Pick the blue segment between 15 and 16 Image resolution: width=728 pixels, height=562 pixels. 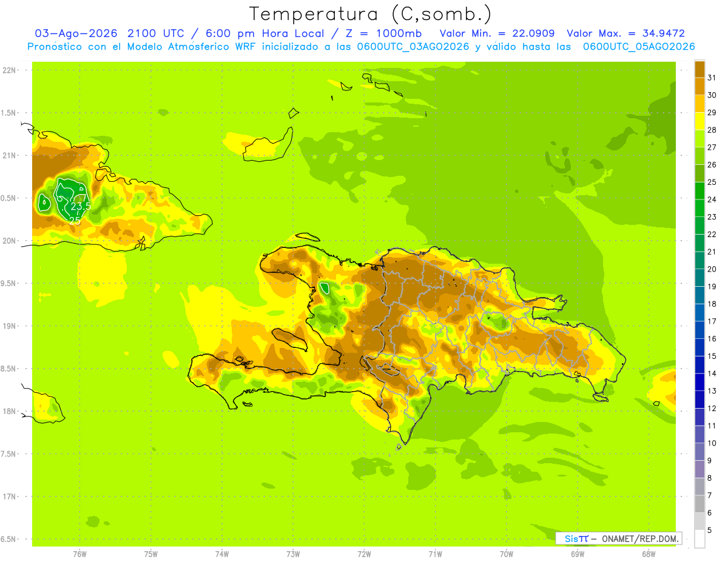tap(699, 347)
